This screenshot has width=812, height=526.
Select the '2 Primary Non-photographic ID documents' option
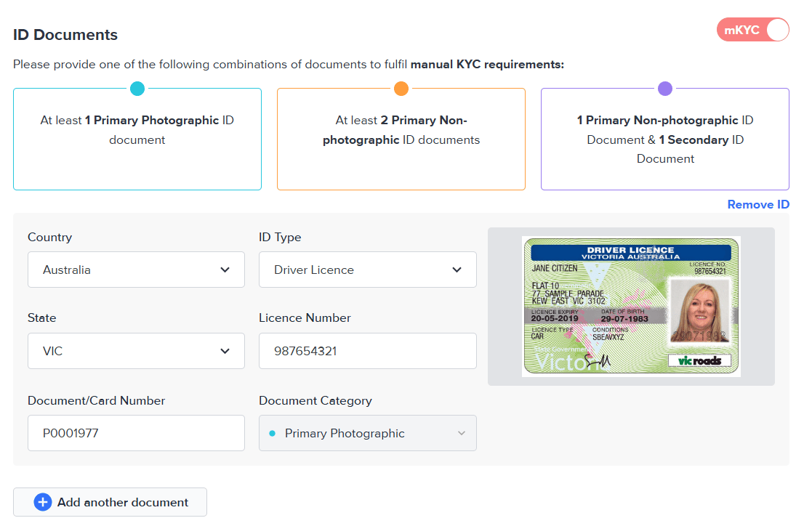tap(401, 139)
